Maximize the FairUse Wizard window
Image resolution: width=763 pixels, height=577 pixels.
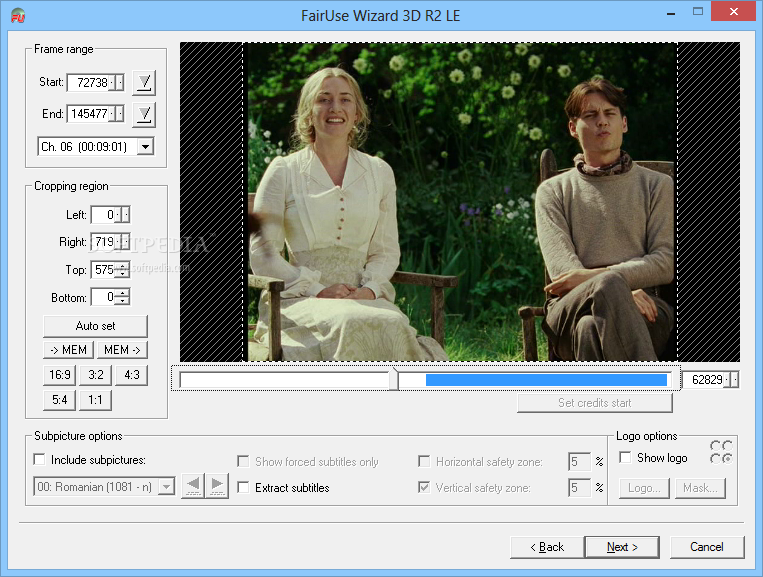coord(698,12)
